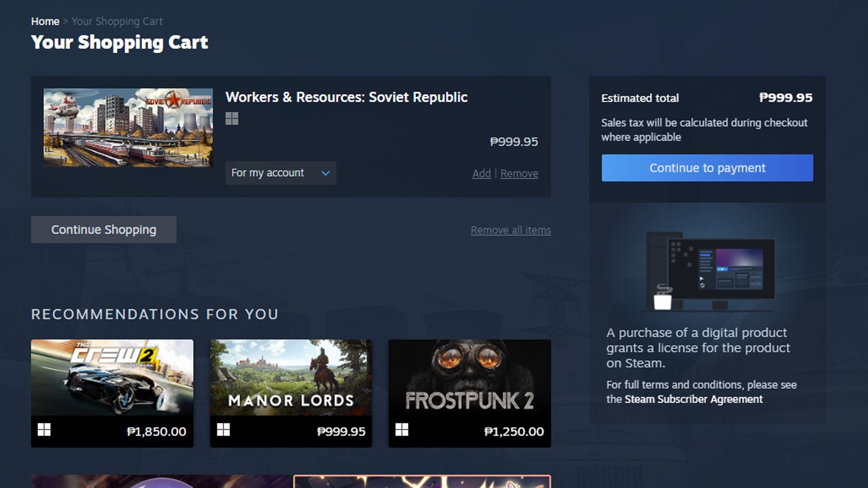Remove Workers & Resources from the cart

coord(519,174)
